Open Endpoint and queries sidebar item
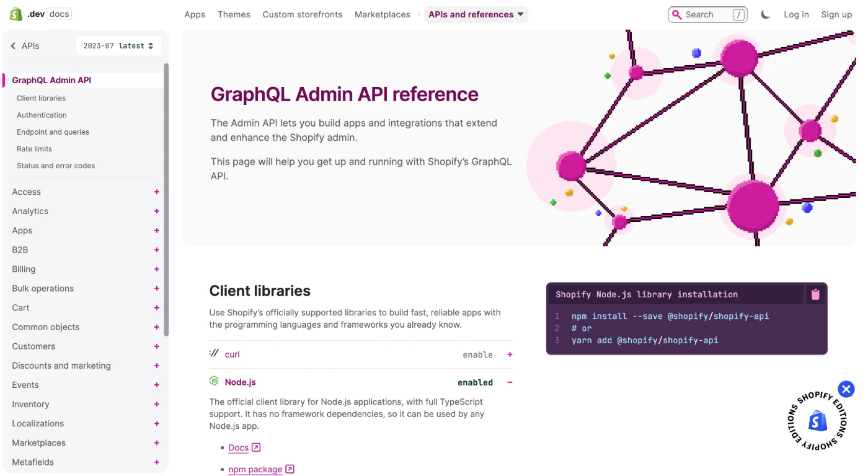The width and height of the screenshot is (868, 476). point(53,132)
